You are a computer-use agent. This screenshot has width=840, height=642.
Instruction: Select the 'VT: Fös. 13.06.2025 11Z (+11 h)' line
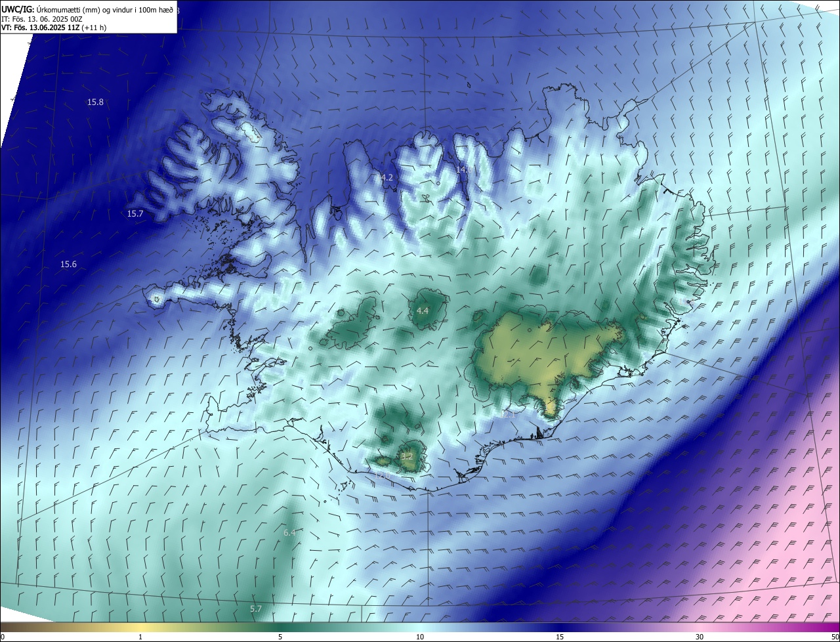[x=54, y=28]
